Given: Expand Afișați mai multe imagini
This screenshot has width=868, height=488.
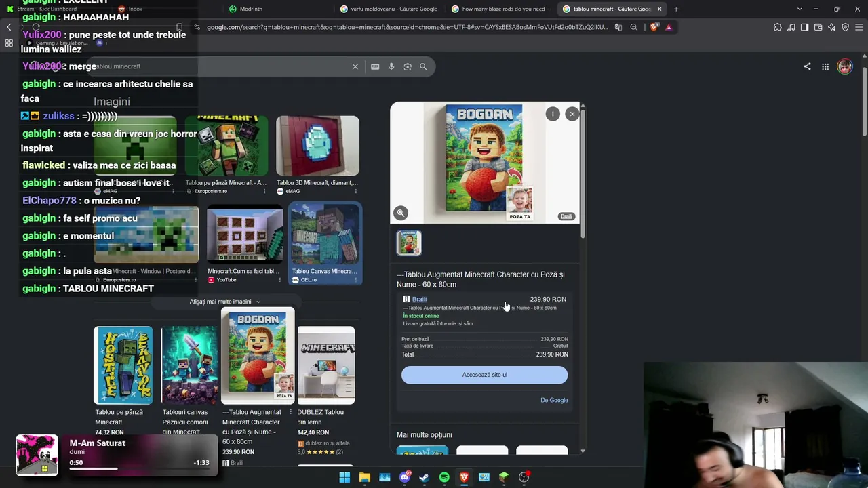Looking at the screenshot, I should [224, 302].
